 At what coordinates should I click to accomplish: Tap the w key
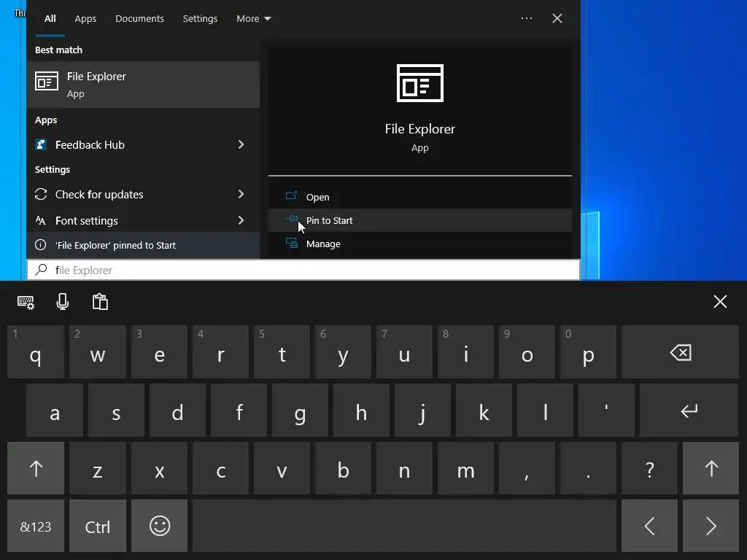click(98, 352)
